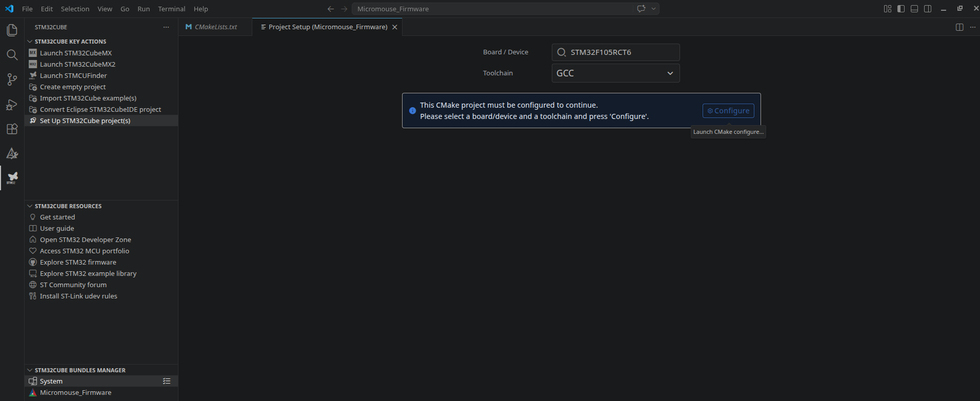The height and width of the screenshot is (401, 980).
Task: Open the Search view in activity bar
Action: (12, 55)
